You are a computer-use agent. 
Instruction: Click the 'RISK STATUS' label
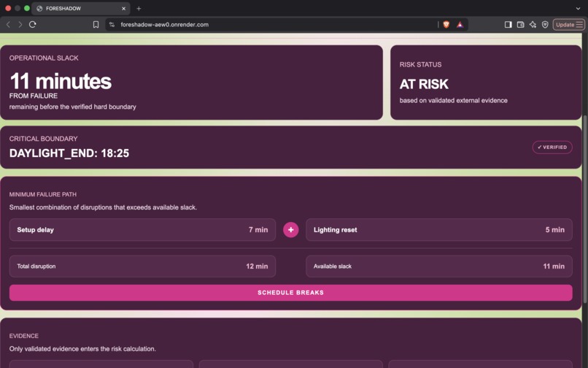click(420, 64)
